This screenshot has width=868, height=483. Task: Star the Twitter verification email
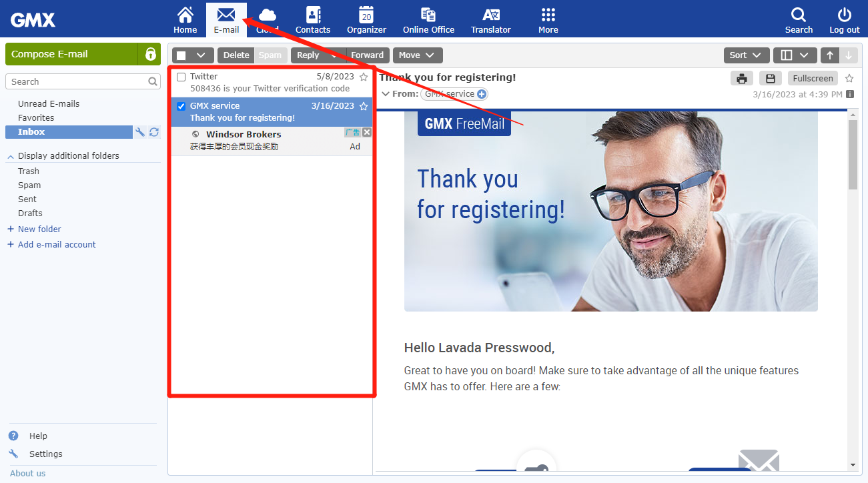(x=364, y=77)
